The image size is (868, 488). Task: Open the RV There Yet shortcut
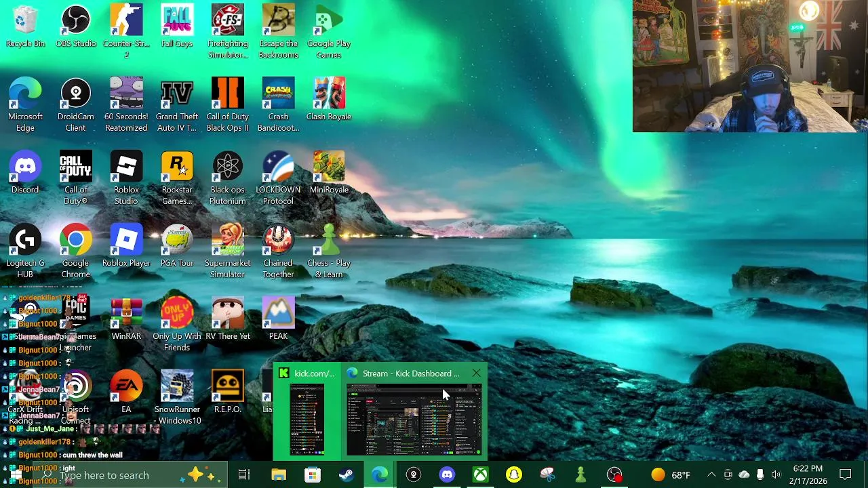click(x=228, y=320)
